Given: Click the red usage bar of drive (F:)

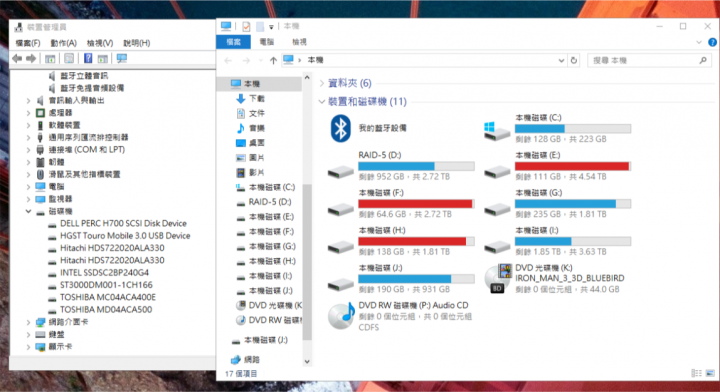Looking at the screenshot, I should click(x=415, y=204).
